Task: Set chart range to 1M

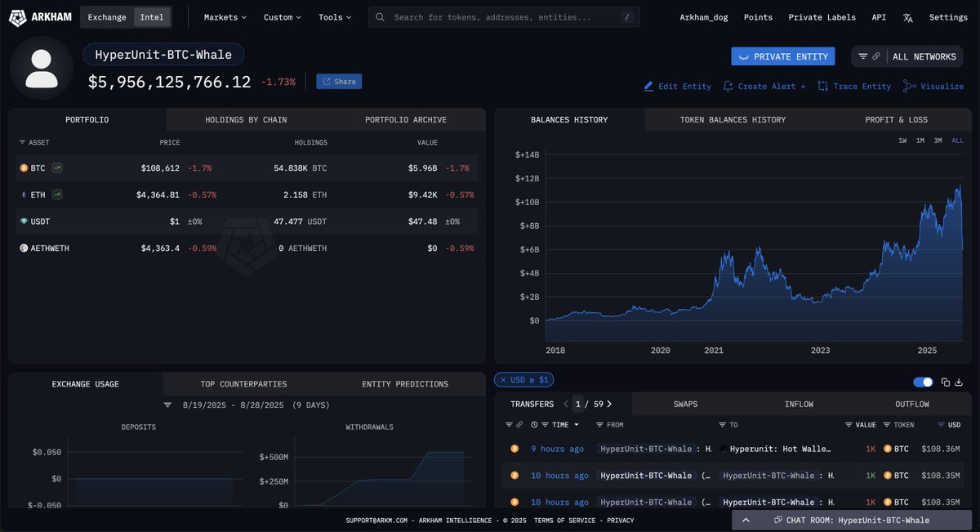Action: pos(920,141)
